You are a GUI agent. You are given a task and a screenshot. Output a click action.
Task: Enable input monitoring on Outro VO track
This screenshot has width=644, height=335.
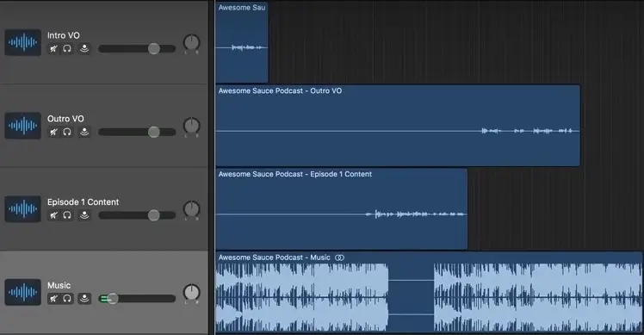pyautogui.click(x=84, y=132)
